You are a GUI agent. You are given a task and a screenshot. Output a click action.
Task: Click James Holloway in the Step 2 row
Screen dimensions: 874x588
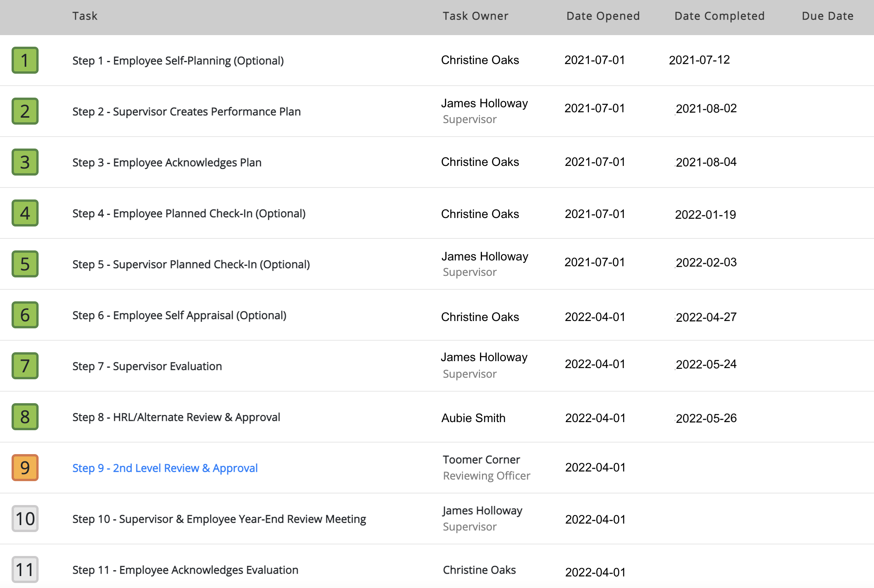485,103
